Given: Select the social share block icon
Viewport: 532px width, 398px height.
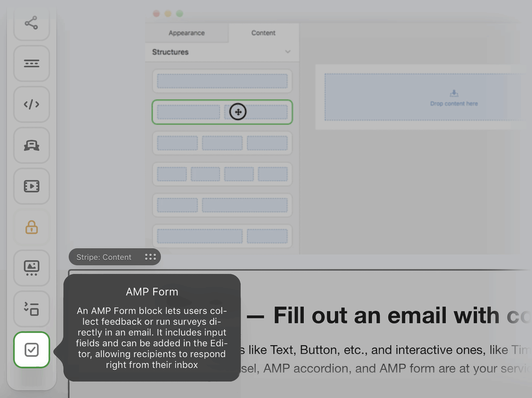Looking at the screenshot, I should [x=31, y=23].
